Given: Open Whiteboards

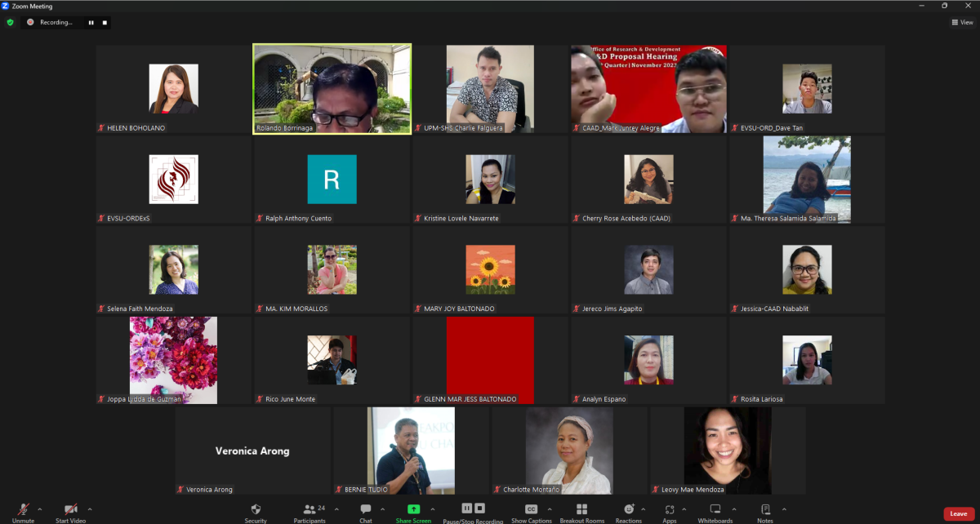Looking at the screenshot, I should (x=715, y=509).
